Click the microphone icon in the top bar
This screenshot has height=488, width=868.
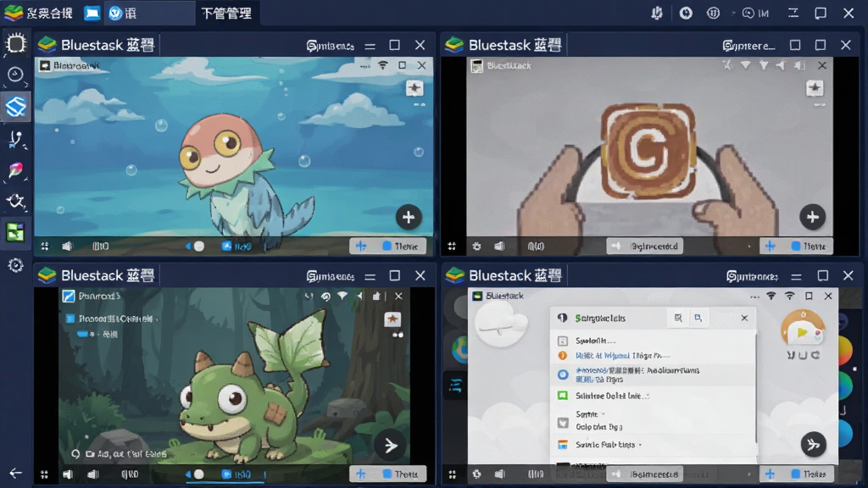click(657, 13)
